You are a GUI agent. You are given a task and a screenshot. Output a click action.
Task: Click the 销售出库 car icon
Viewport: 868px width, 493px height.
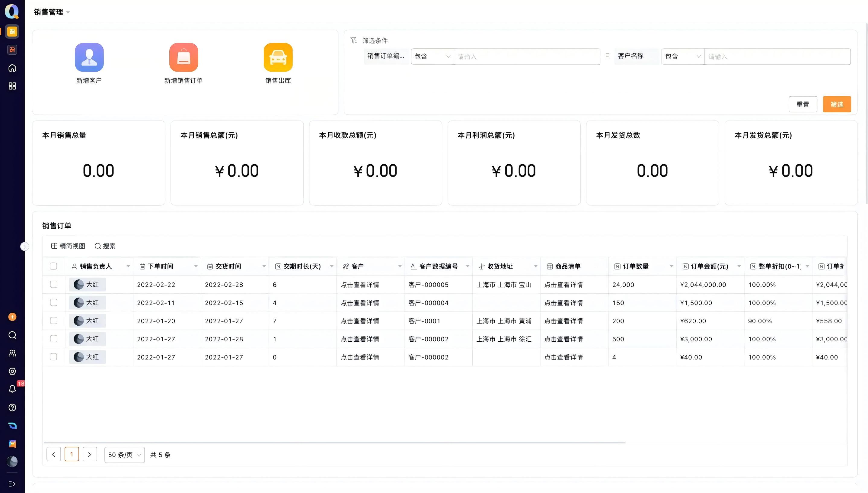pyautogui.click(x=278, y=57)
